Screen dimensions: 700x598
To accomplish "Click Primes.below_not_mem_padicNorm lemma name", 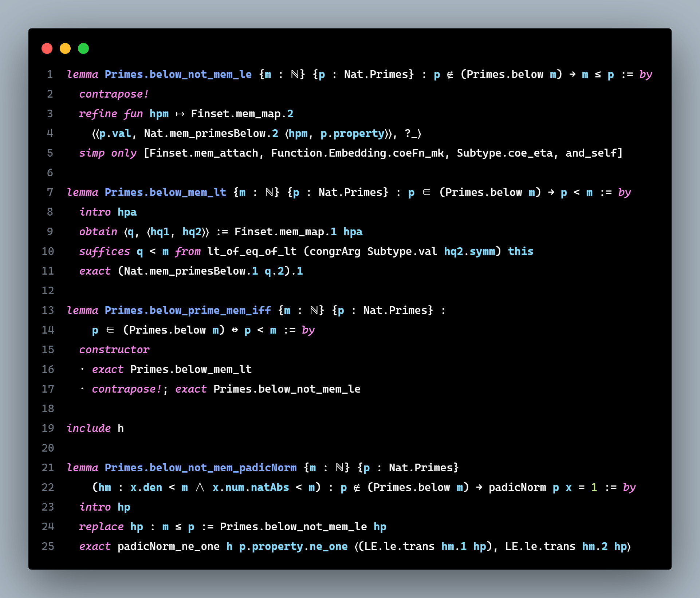I will [x=201, y=468].
